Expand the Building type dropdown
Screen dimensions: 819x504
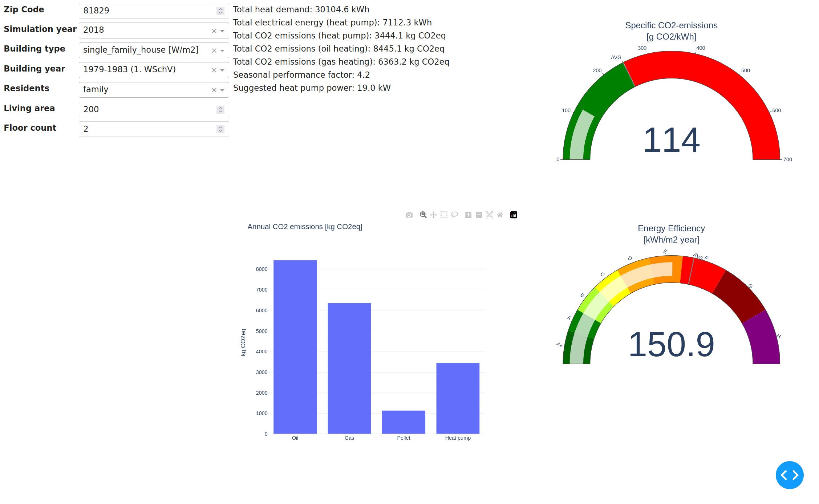coord(222,50)
